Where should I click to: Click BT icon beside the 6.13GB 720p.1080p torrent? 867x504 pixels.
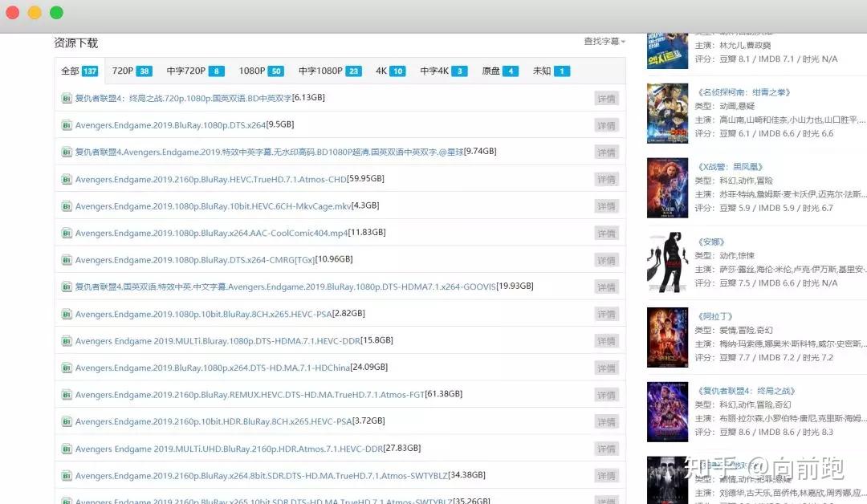tap(67, 99)
